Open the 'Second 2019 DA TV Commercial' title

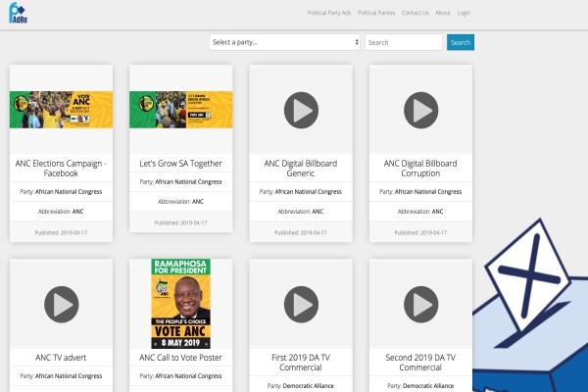[x=420, y=363]
